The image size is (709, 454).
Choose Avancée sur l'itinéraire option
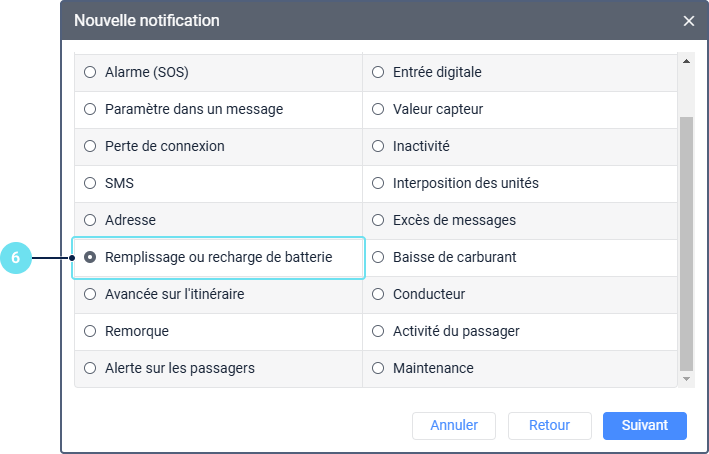[90, 294]
